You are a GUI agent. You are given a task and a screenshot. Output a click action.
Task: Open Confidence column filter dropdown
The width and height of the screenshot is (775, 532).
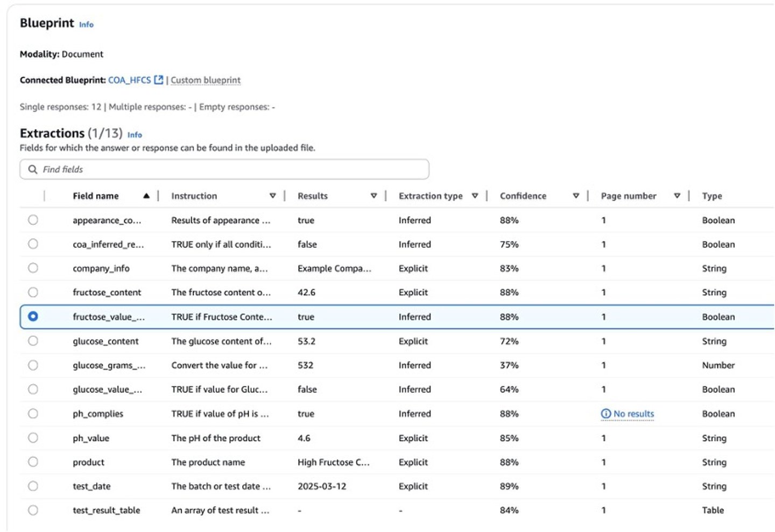click(x=576, y=196)
